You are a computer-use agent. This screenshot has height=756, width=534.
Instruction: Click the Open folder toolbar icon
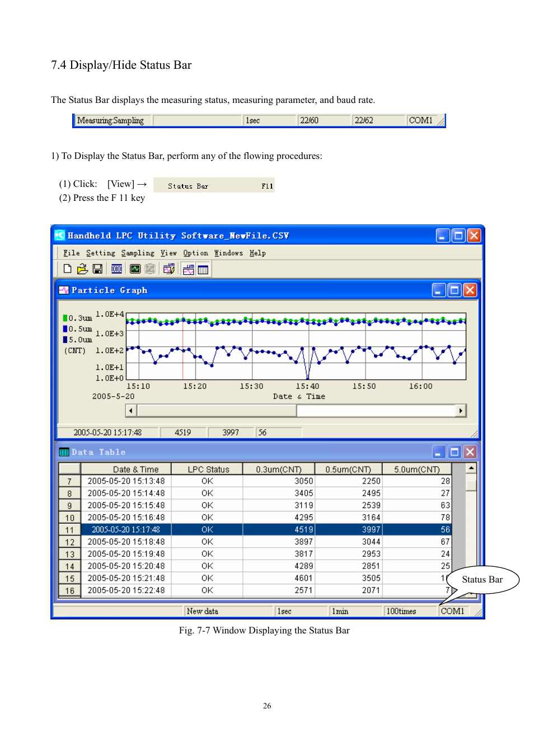[82, 269]
